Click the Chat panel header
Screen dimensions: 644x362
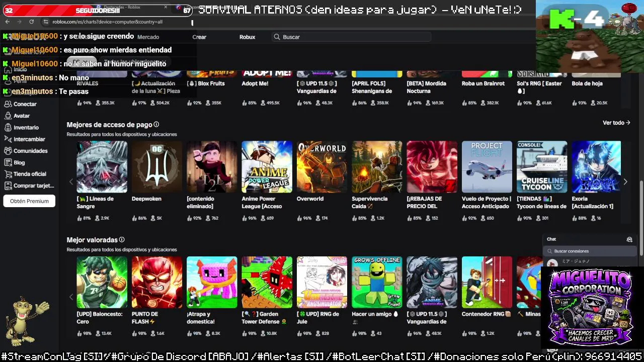pyautogui.click(x=589, y=239)
